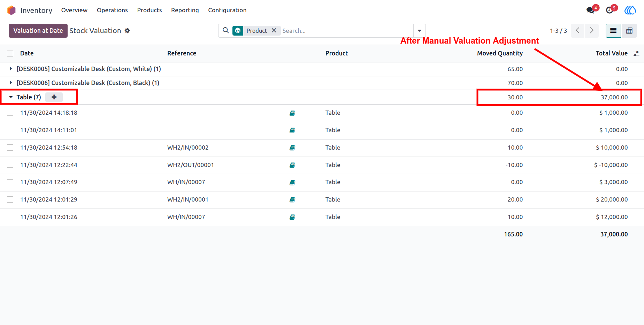The height and width of the screenshot is (325, 644).
Task: Sort by the Date column header
Action: point(27,53)
